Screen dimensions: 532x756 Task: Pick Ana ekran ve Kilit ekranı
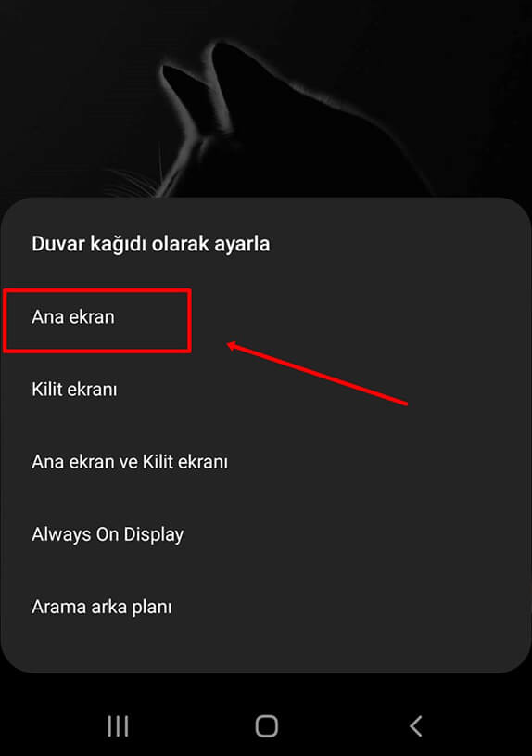[130, 462]
